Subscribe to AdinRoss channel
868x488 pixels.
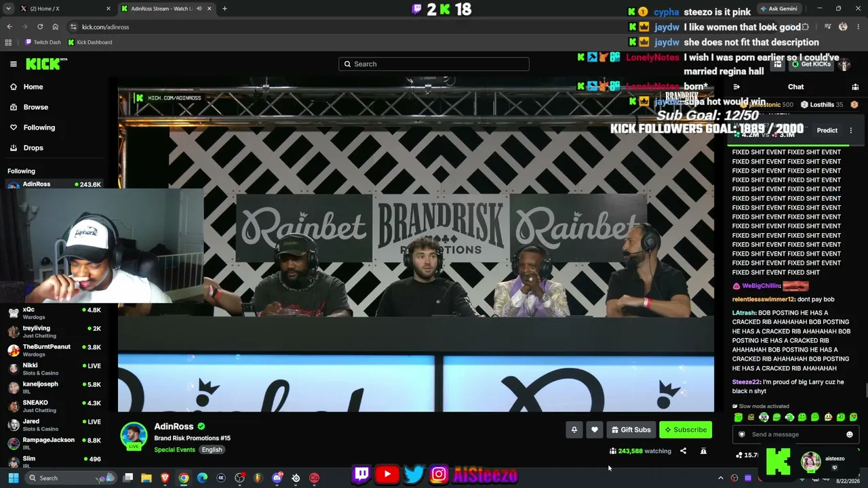686,430
